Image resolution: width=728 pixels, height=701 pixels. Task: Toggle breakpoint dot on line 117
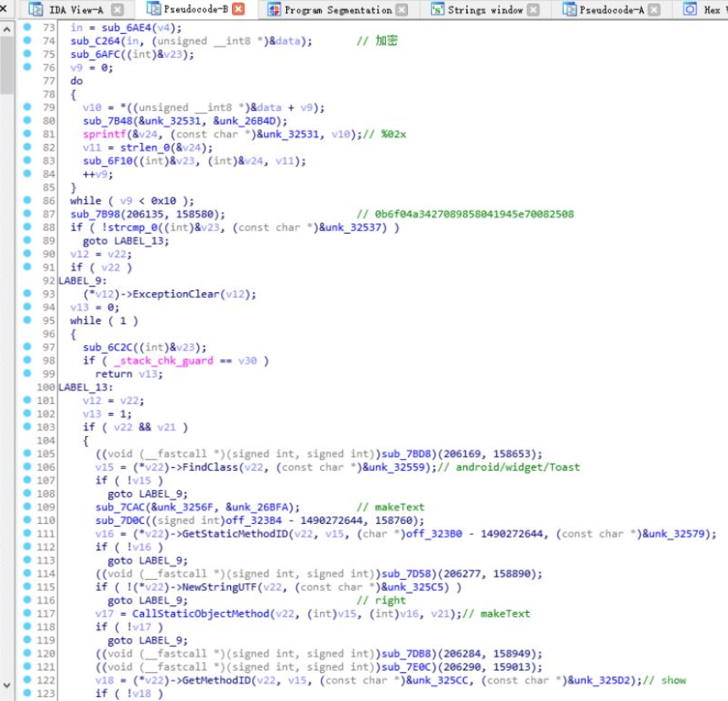pyautogui.click(x=27, y=613)
